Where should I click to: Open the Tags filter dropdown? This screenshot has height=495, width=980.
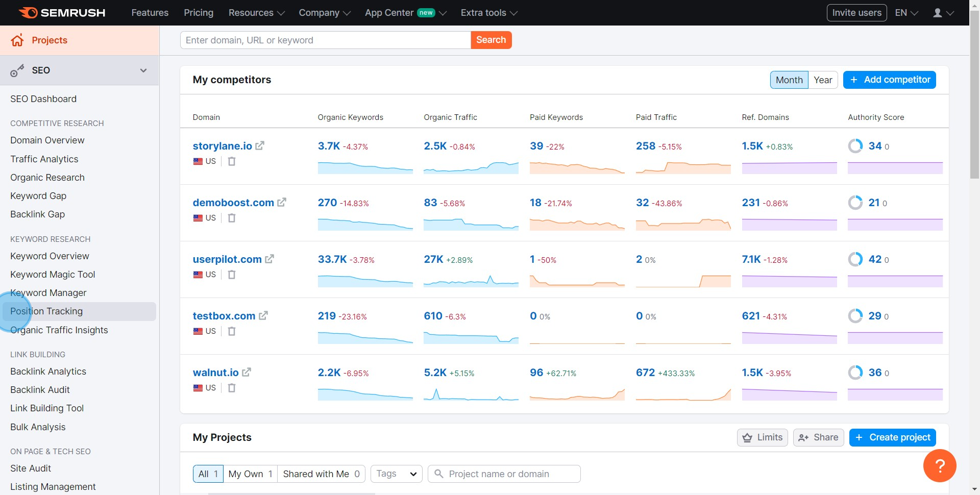(397, 474)
